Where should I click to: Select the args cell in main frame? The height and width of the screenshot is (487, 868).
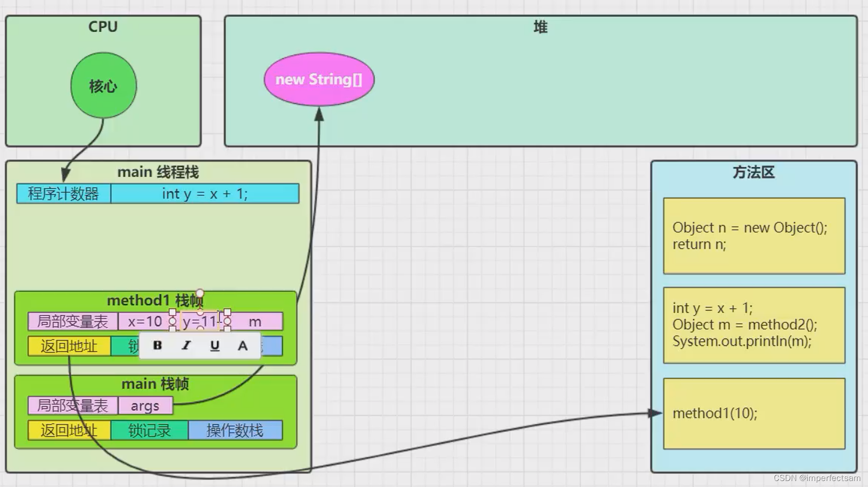pos(145,405)
